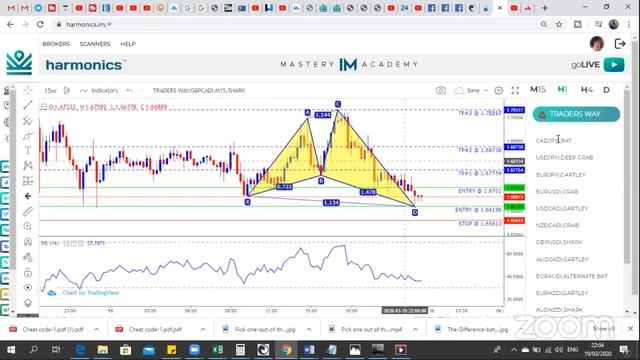
Task: Select USDCAD GARTLEY pattern
Action: (x=562, y=208)
